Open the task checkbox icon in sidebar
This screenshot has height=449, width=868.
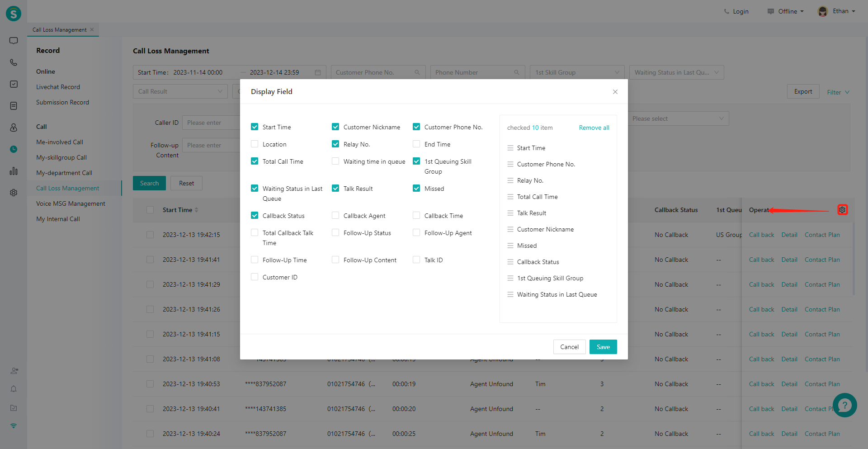tap(14, 84)
